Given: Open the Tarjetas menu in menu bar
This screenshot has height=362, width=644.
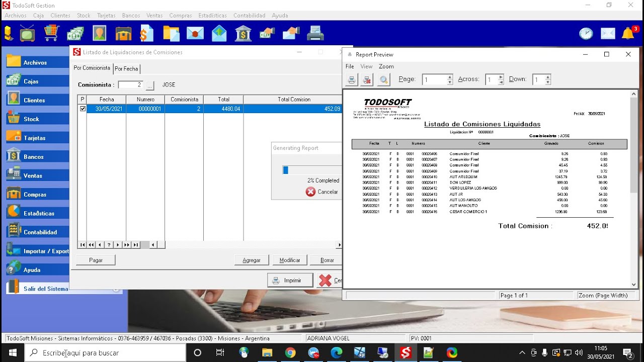Looking at the screenshot, I should click(106, 16).
